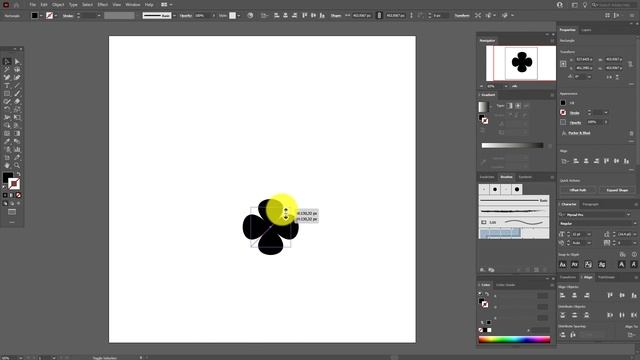Select the Type tool
The height and width of the screenshot is (360, 640).
pos(7,86)
